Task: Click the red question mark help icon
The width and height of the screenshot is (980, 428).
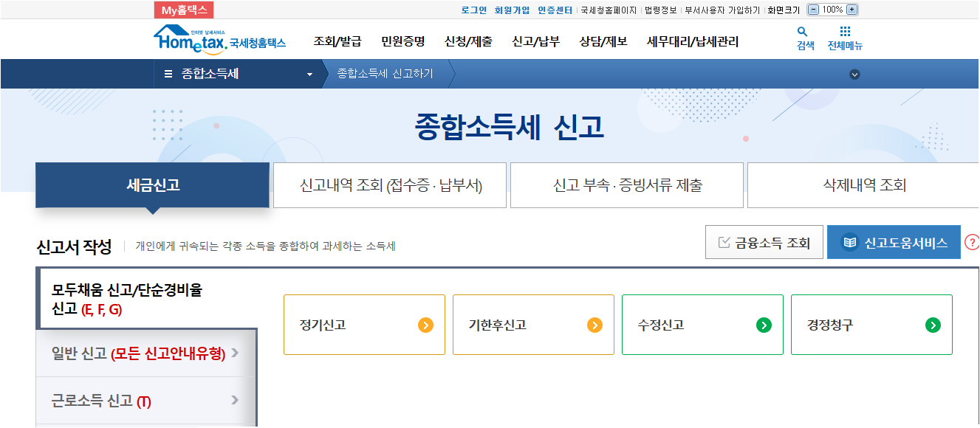Action: click(x=973, y=241)
